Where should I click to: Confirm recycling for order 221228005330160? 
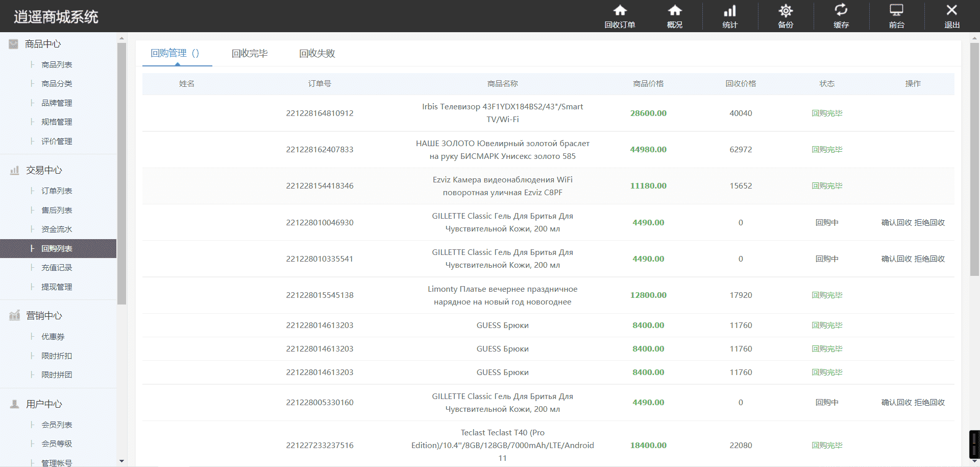897,403
